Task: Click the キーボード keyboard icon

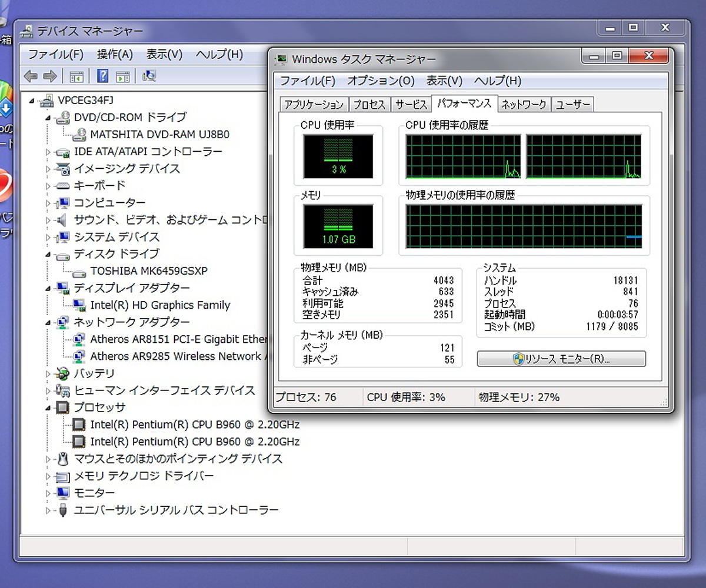Action: (63, 186)
